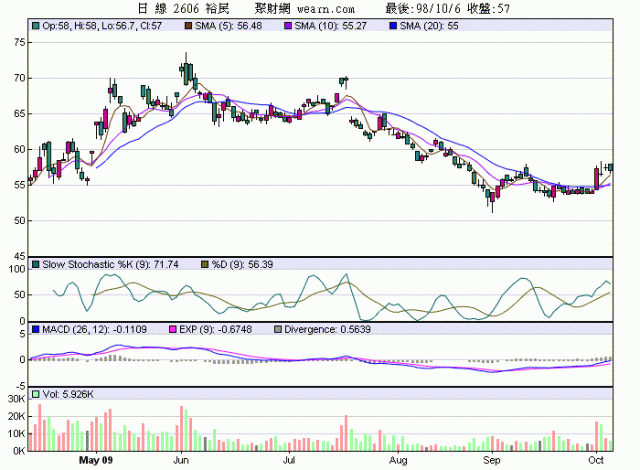Click the 'SMA (5): 56.48' label

[x=228, y=26]
